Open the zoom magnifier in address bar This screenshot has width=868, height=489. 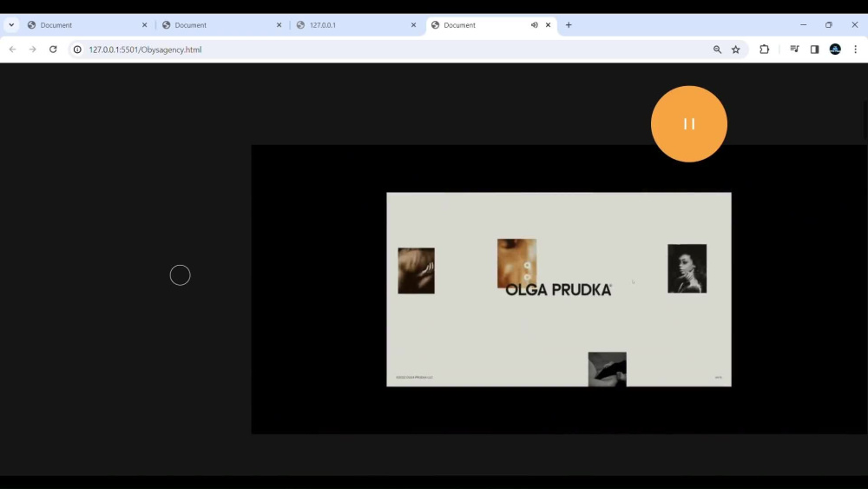coord(718,50)
